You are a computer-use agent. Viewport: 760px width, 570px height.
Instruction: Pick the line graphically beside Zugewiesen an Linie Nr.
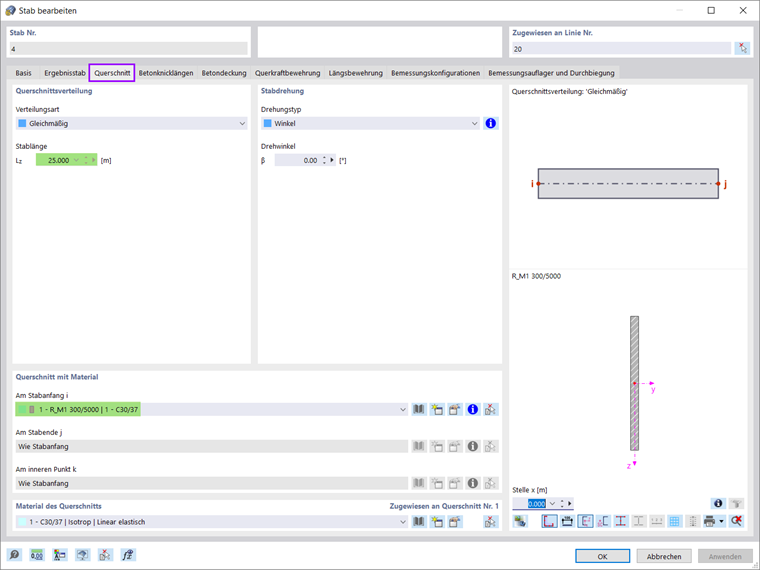(x=742, y=48)
